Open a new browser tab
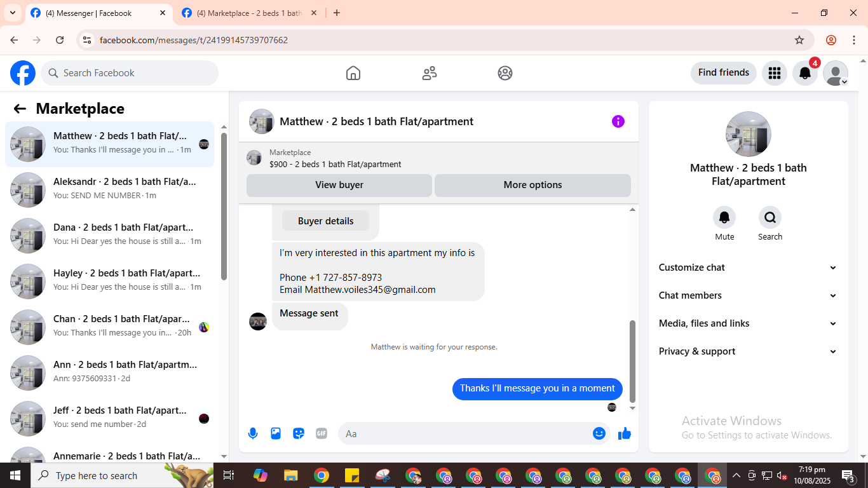 coord(337,13)
